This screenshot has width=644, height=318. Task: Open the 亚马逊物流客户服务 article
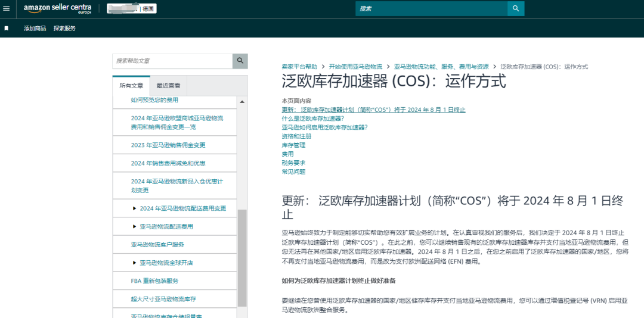[x=157, y=245]
